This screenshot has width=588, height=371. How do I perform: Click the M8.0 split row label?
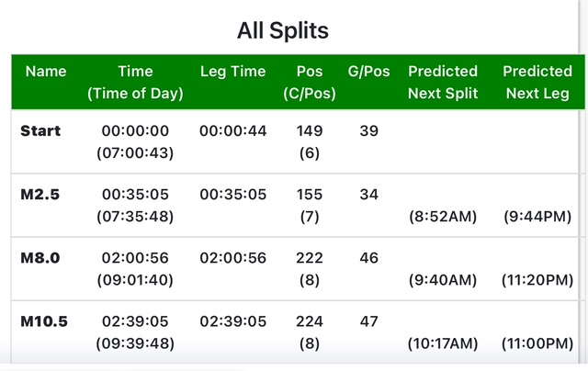tap(40, 259)
